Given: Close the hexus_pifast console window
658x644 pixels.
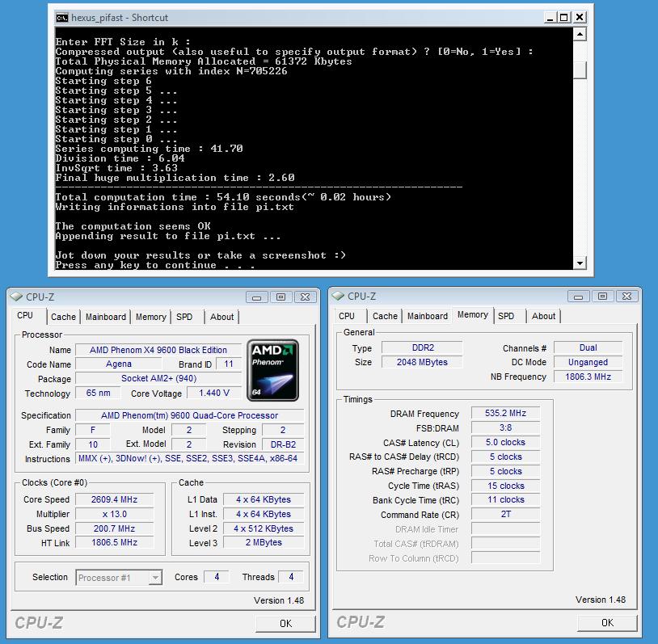Looking at the screenshot, I should click(x=580, y=18).
